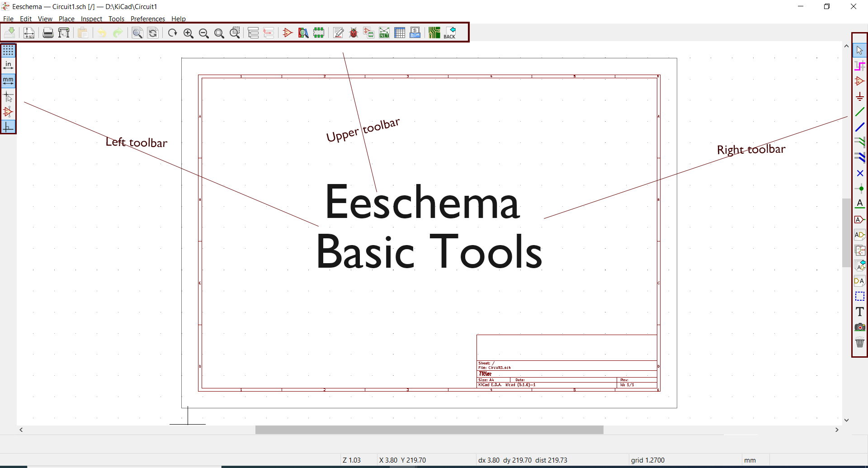Toggle grid visibility
Screen dimensions: 868x468
click(x=8, y=51)
